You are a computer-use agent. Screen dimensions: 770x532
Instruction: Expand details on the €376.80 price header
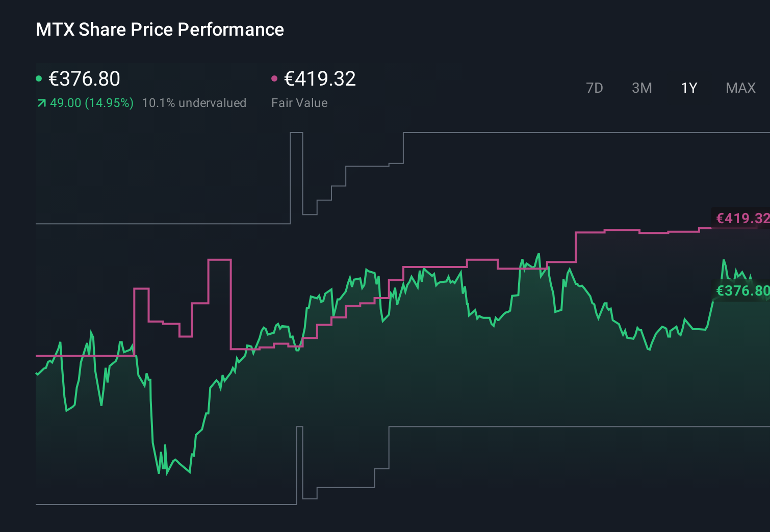pyautogui.click(x=84, y=79)
